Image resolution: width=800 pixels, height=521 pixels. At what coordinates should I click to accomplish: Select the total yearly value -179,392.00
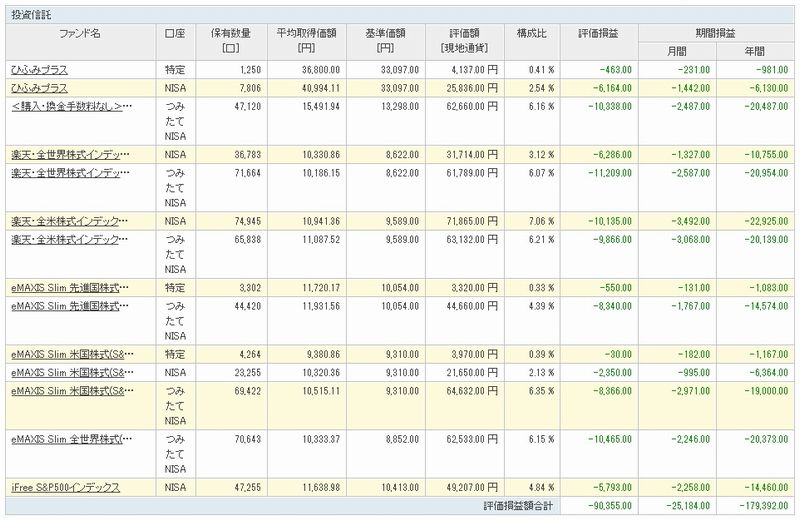[763, 506]
